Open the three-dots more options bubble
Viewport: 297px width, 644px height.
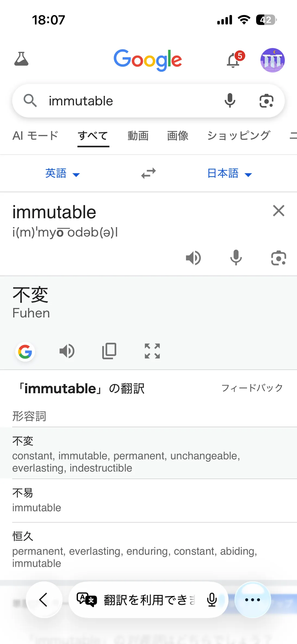coord(253,600)
